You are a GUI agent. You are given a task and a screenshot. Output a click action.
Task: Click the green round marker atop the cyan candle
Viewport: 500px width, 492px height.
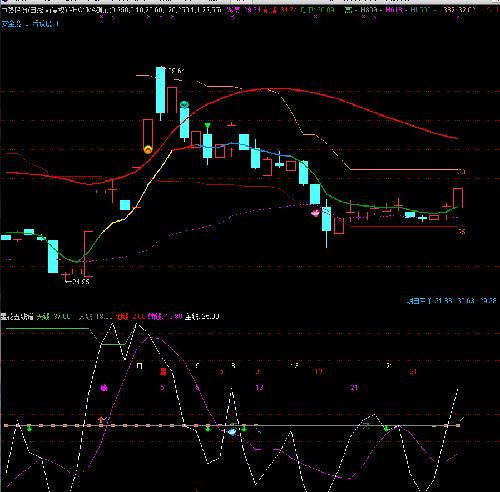click(184, 105)
